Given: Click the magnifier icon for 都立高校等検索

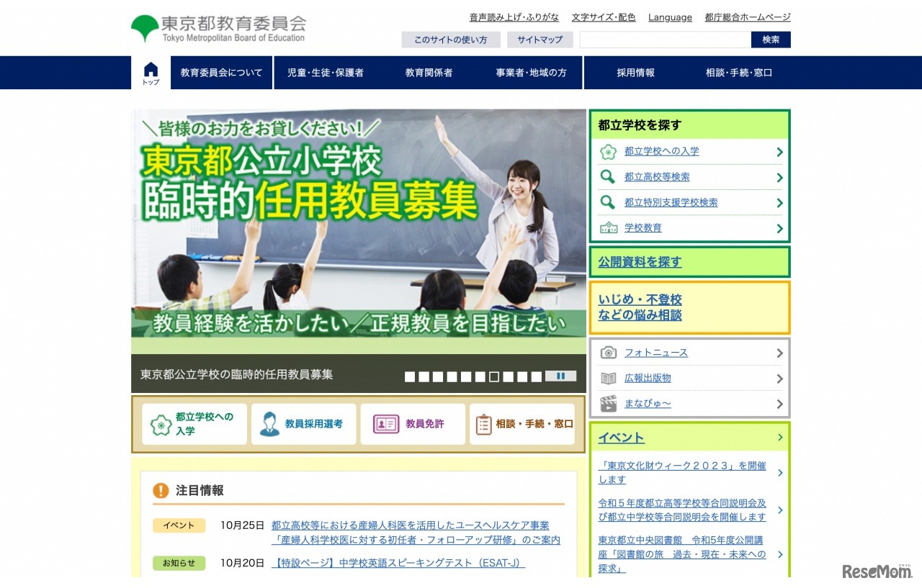Looking at the screenshot, I should [x=607, y=176].
